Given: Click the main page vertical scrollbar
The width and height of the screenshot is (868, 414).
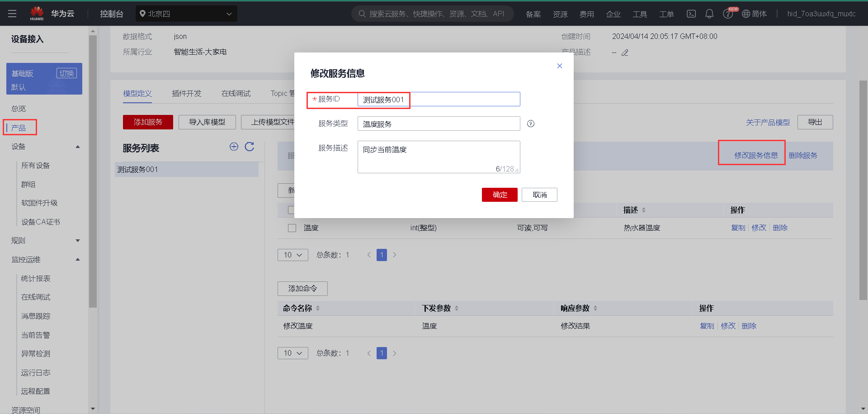Looking at the screenshot, I should pos(863,190).
